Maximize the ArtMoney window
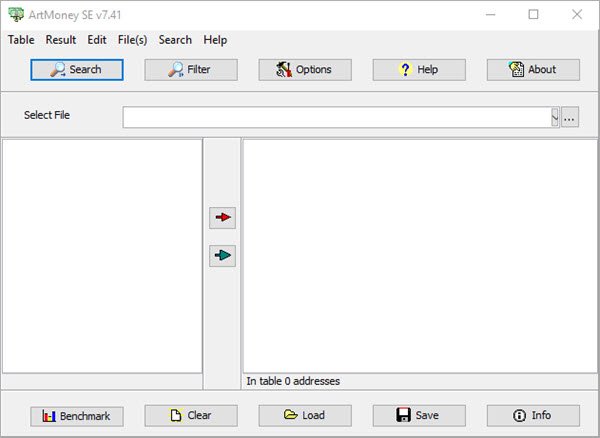 pyautogui.click(x=533, y=15)
